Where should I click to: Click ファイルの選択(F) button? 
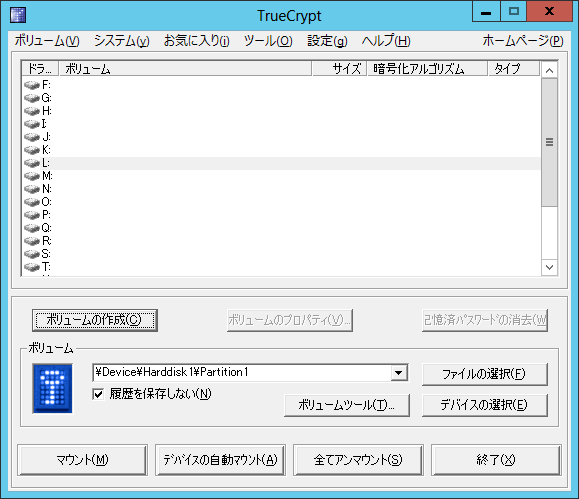(x=484, y=374)
